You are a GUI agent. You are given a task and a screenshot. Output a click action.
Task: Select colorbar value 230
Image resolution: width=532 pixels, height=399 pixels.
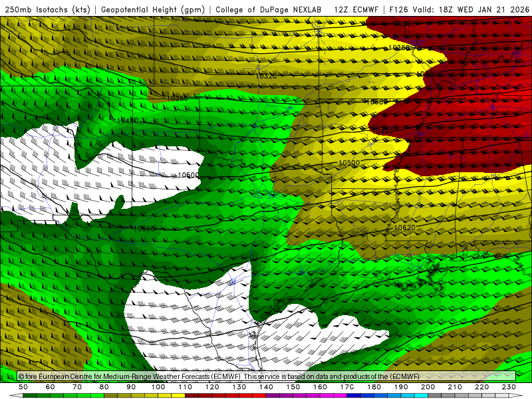pyautogui.click(x=509, y=387)
